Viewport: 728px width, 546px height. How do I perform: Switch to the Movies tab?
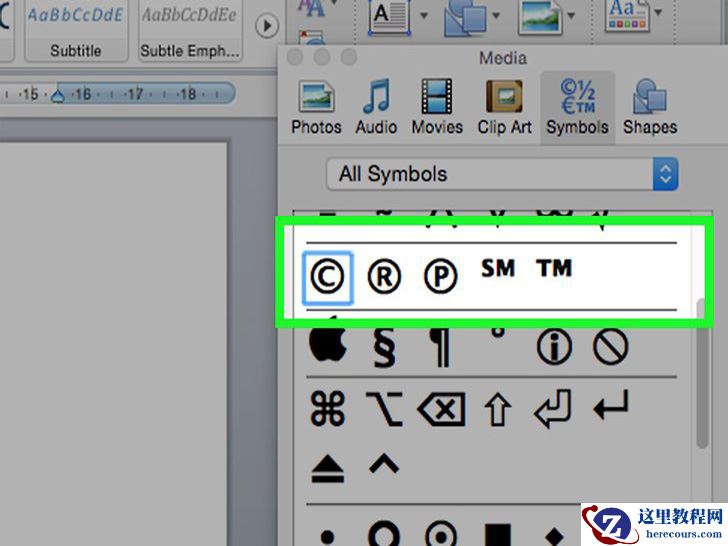click(437, 107)
